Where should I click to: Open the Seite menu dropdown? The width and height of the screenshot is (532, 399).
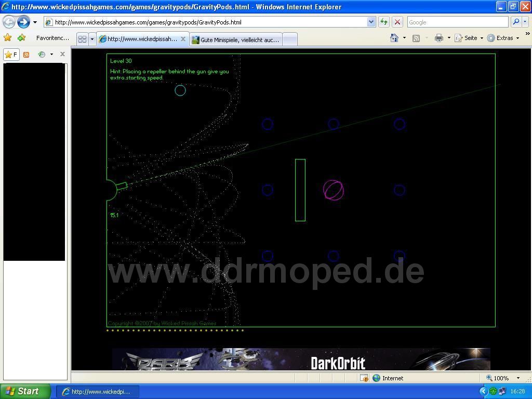(x=469, y=38)
